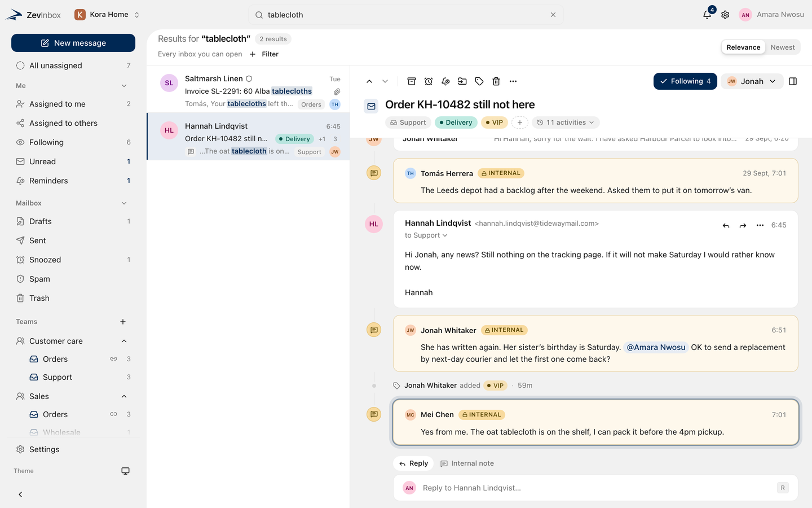Click the paperclip attachment icon on Saltmarsh Linen result

coord(337,91)
